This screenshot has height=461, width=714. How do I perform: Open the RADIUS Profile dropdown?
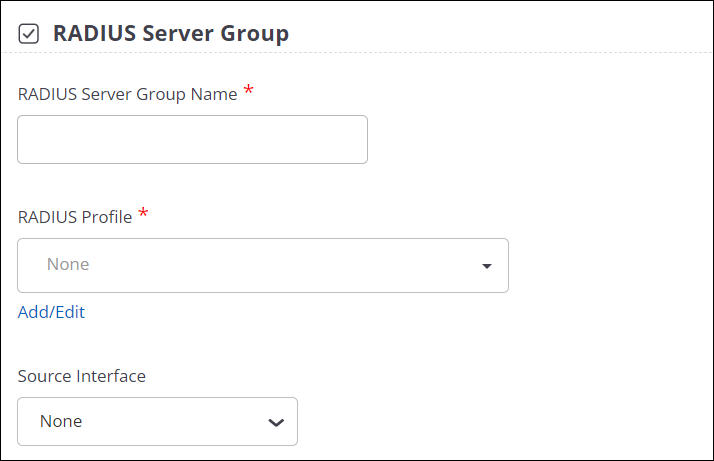(x=263, y=265)
